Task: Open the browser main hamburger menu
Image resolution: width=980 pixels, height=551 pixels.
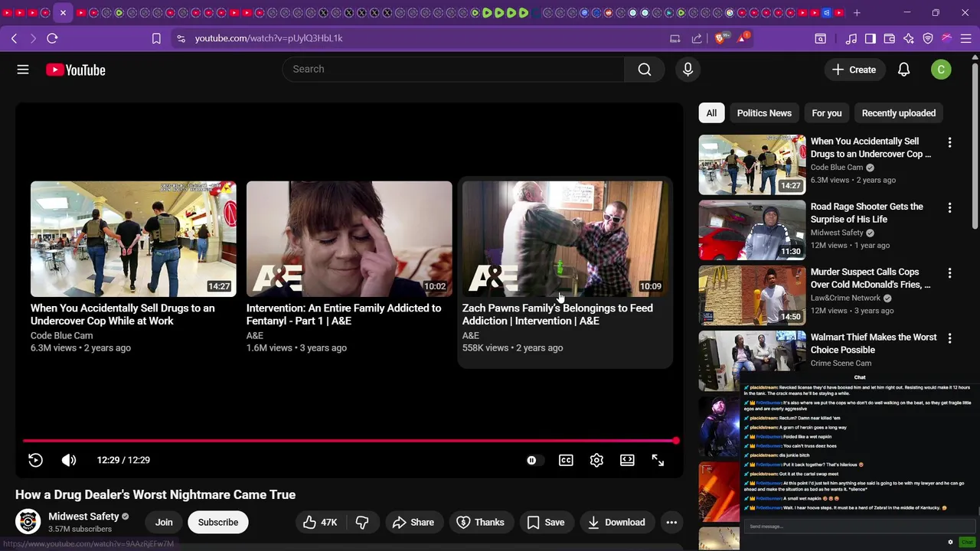Action: (x=965, y=38)
